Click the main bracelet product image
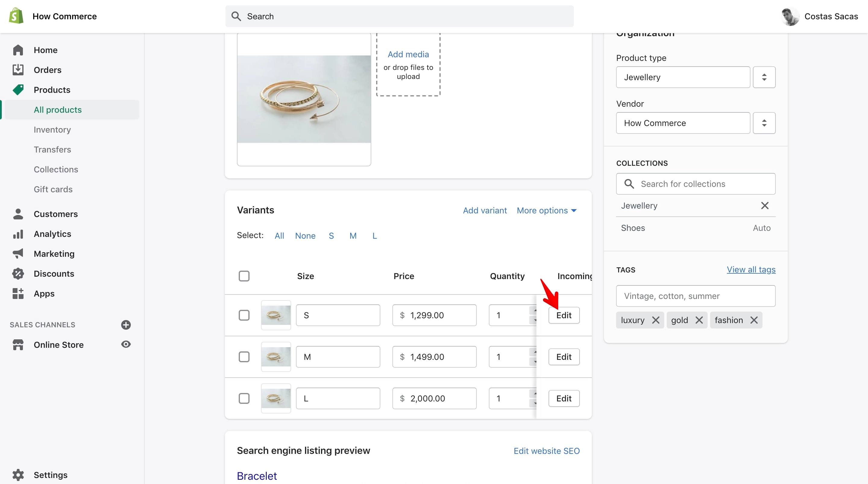This screenshot has width=868, height=484. (x=304, y=99)
